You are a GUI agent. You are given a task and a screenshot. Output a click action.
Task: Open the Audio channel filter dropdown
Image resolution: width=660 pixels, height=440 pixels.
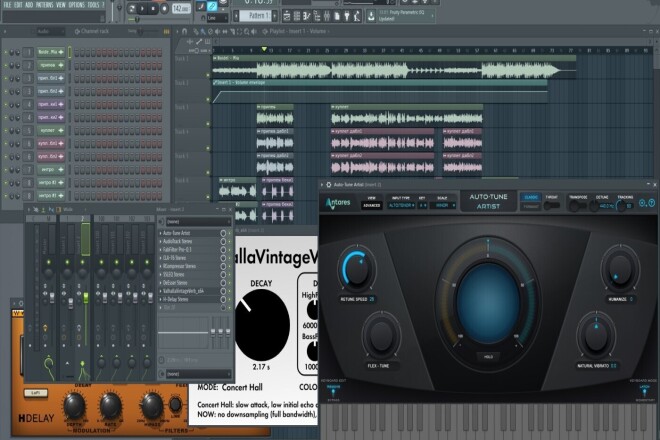(50, 31)
